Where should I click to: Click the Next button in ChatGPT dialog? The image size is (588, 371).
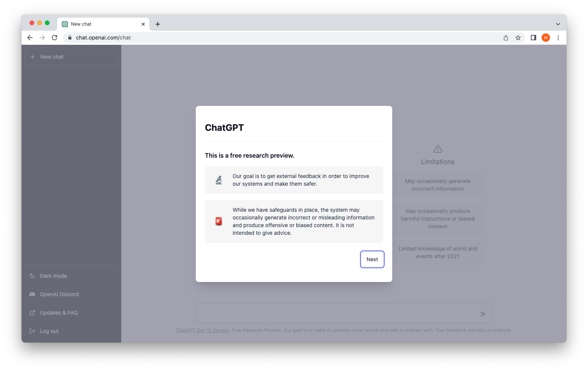(372, 259)
